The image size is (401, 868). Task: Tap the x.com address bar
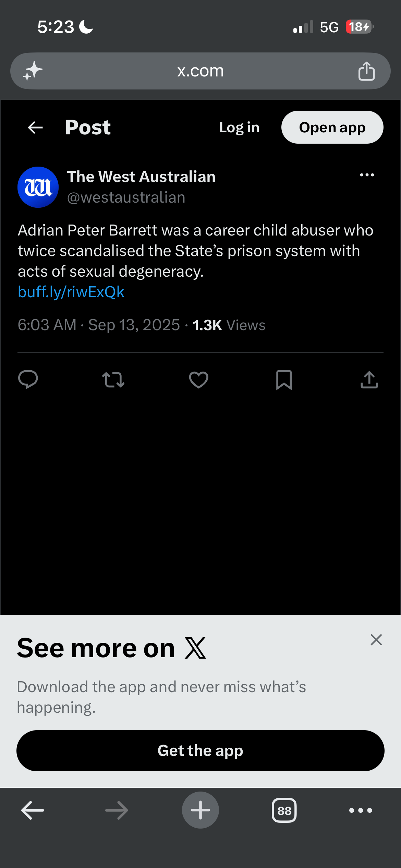tap(200, 71)
